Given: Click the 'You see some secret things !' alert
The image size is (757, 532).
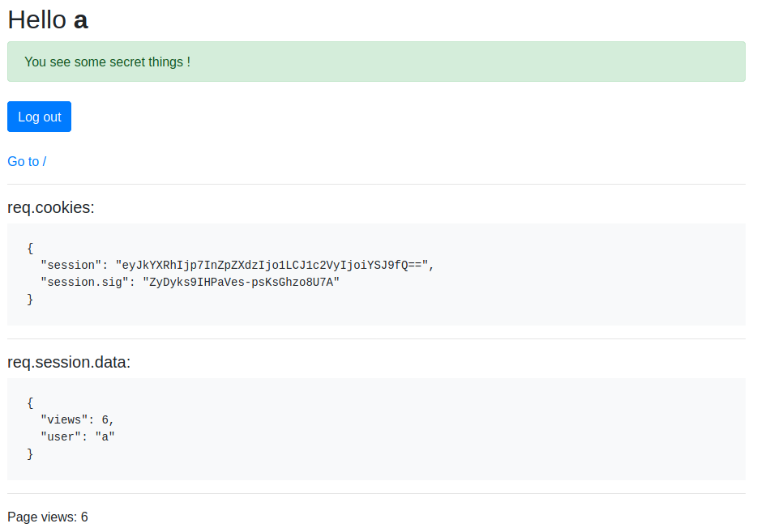Looking at the screenshot, I should [x=376, y=62].
